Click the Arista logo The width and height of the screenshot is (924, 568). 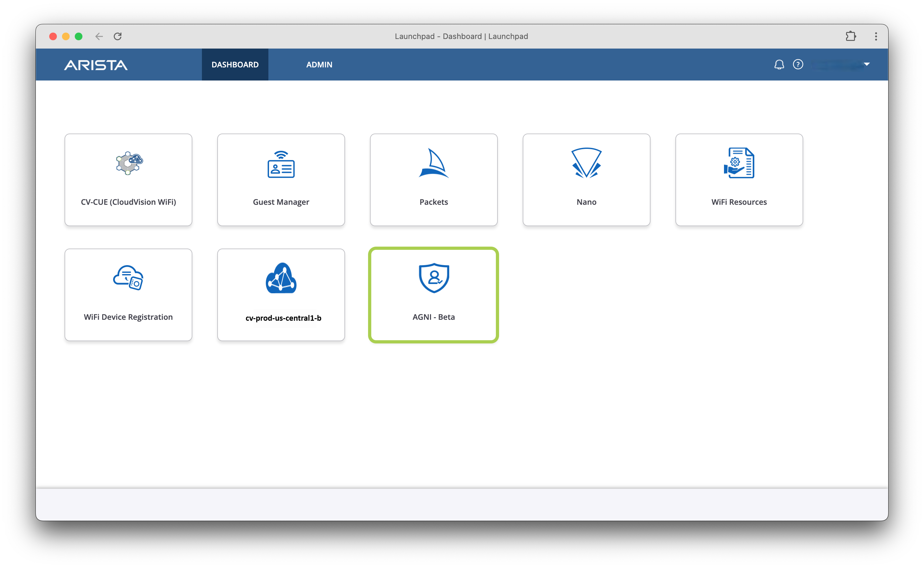[x=96, y=65]
